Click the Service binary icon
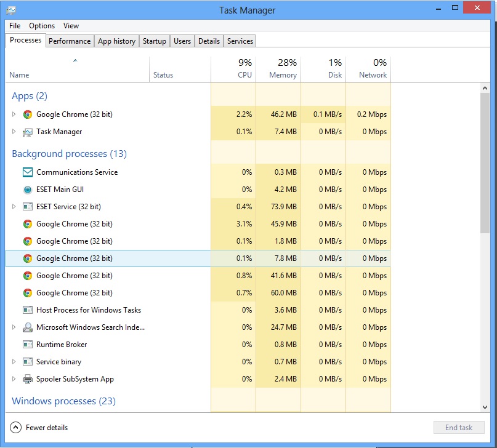 point(28,362)
